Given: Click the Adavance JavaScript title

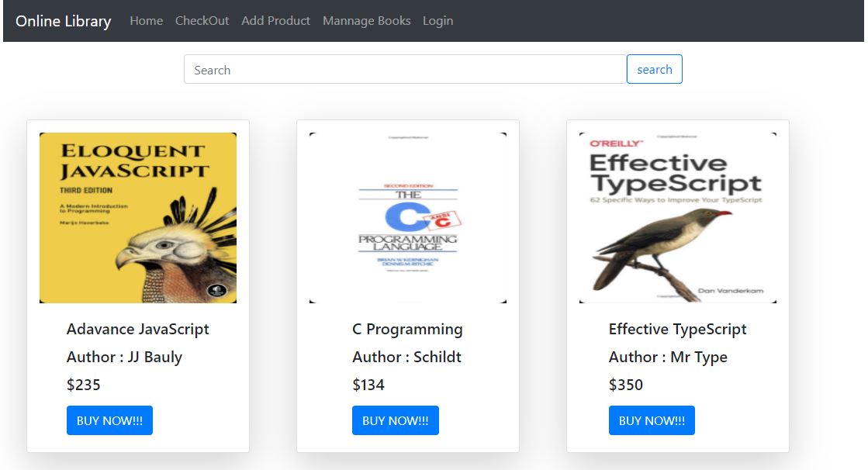Looking at the screenshot, I should click(x=138, y=329).
